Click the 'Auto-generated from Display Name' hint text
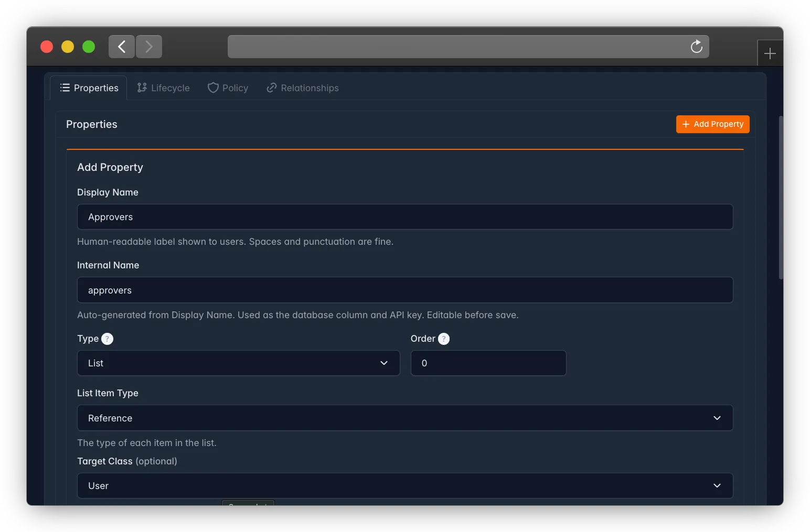Viewport: 810px width, 532px height. coord(297,315)
